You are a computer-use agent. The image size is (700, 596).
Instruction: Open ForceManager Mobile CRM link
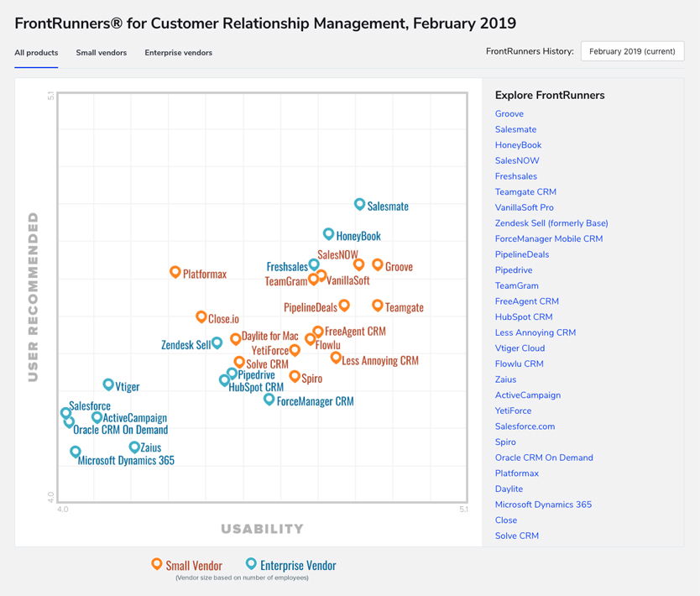tap(549, 239)
